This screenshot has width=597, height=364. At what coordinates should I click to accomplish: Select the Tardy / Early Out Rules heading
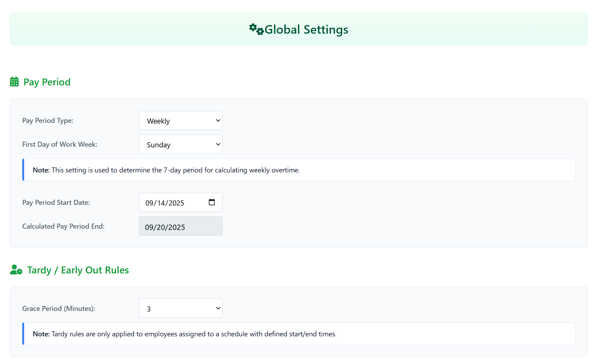(78, 270)
